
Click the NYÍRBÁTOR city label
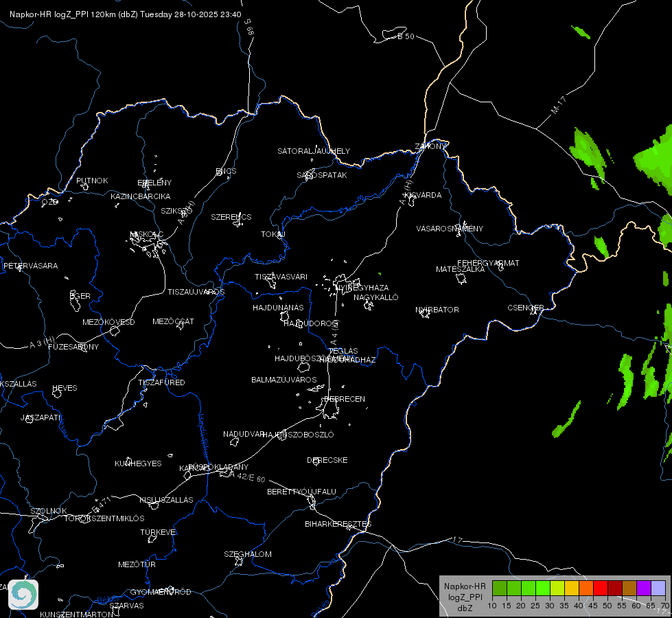click(437, 310)
